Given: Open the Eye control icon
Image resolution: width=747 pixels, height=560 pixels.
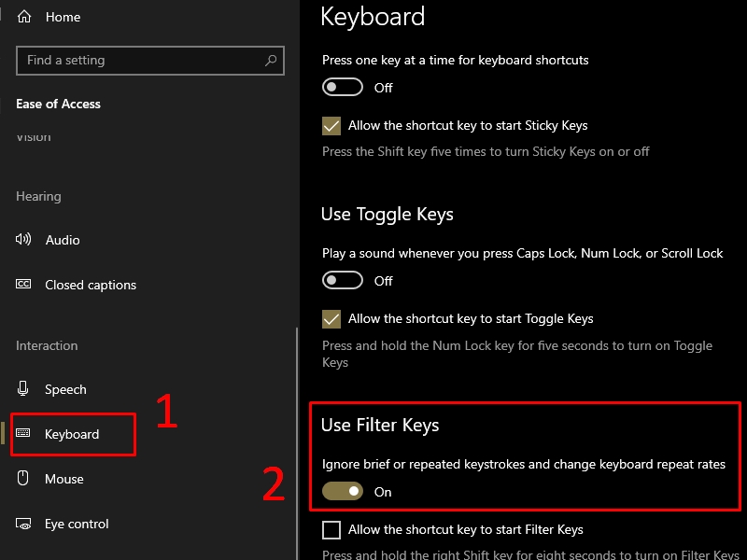Looking at the screenshot, I should pyautogui.click(x=23, y=524).
